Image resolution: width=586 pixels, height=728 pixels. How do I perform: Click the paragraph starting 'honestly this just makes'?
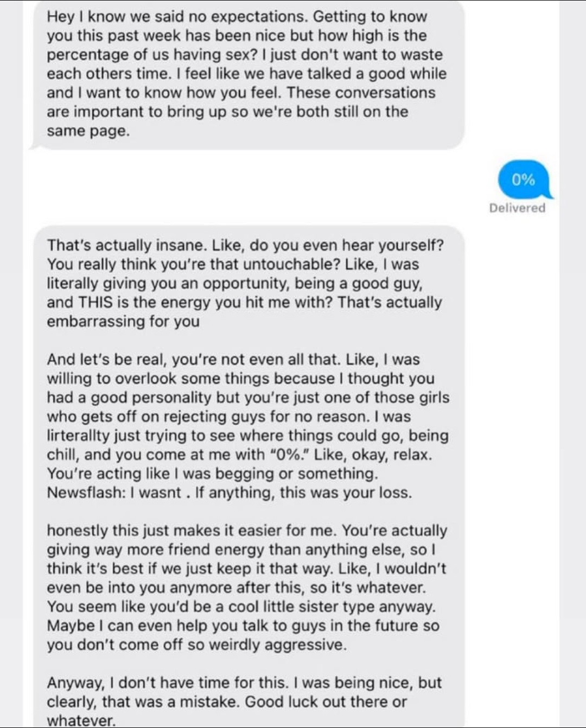tap(247, 587)
